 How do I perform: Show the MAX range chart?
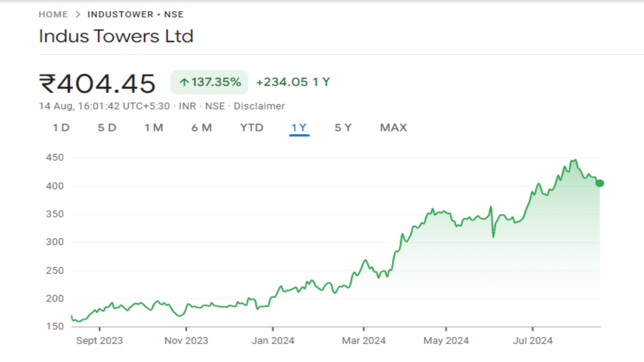tap(393, 128)
